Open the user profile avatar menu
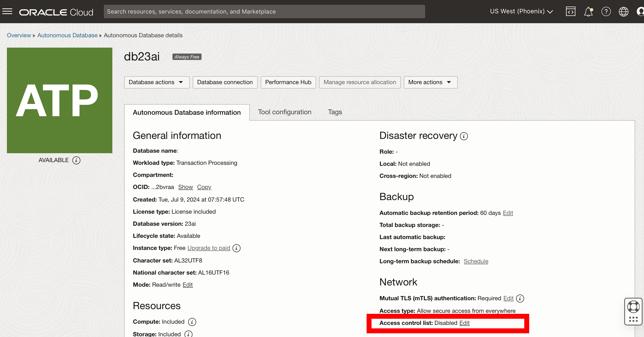 click(x=640, y=12)
